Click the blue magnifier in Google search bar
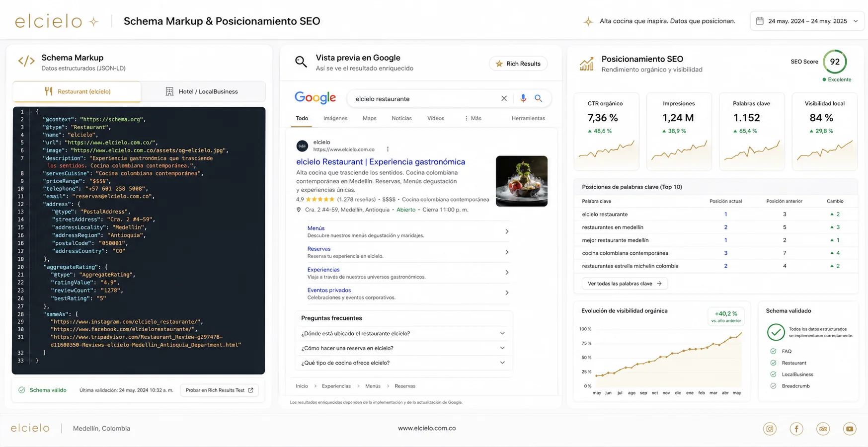The width and height of the screenshot is (868, 447). coord(539,98)
